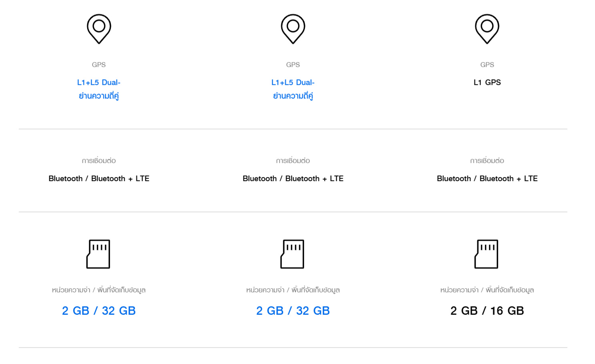Screen dimensions: 595x364
Task: Click the first column's 2 GB / 32 GB link
Action: coord(99,311)
